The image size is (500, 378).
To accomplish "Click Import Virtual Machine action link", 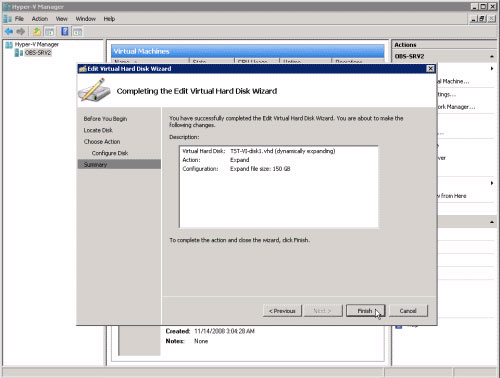I will tap(453, 81).
